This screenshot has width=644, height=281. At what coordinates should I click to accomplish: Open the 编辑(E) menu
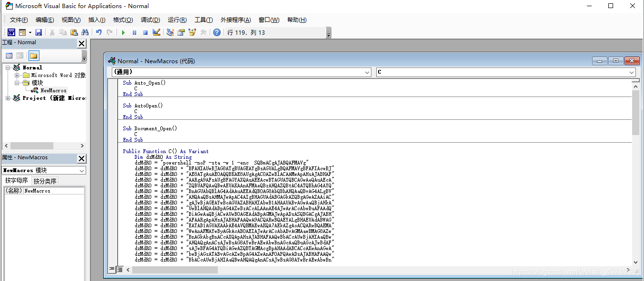pos(45,20)
